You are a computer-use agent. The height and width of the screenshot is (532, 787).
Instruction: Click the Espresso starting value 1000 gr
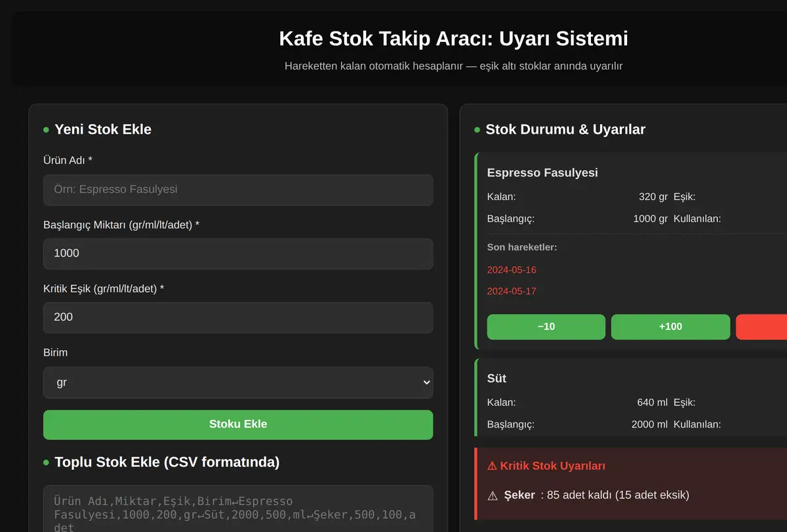point(651,219)
